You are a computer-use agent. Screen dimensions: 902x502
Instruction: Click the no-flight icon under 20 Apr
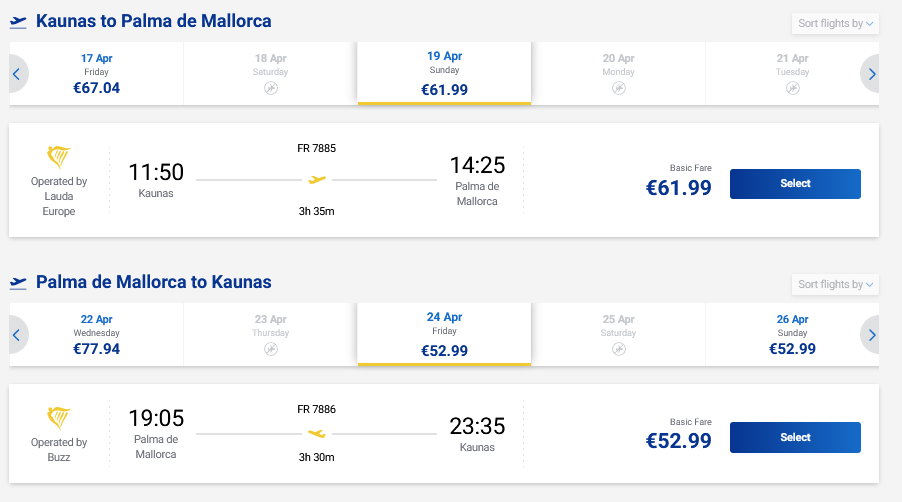(x=618, y=89)
